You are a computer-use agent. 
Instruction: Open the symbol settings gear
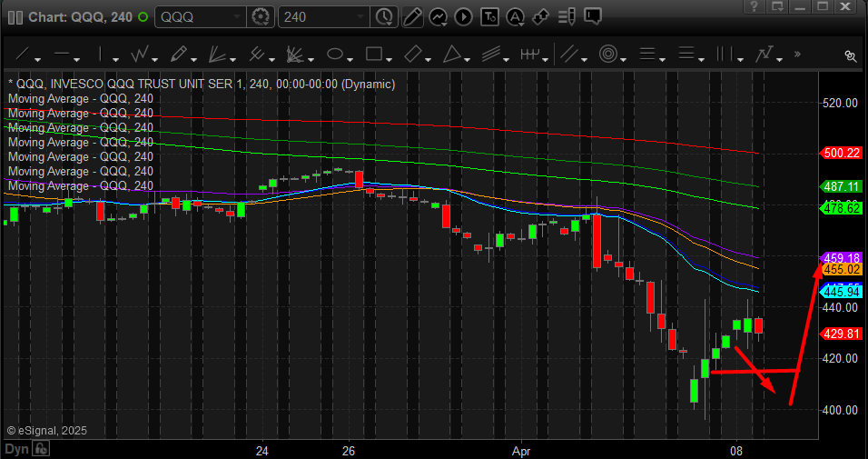(260, 16)
